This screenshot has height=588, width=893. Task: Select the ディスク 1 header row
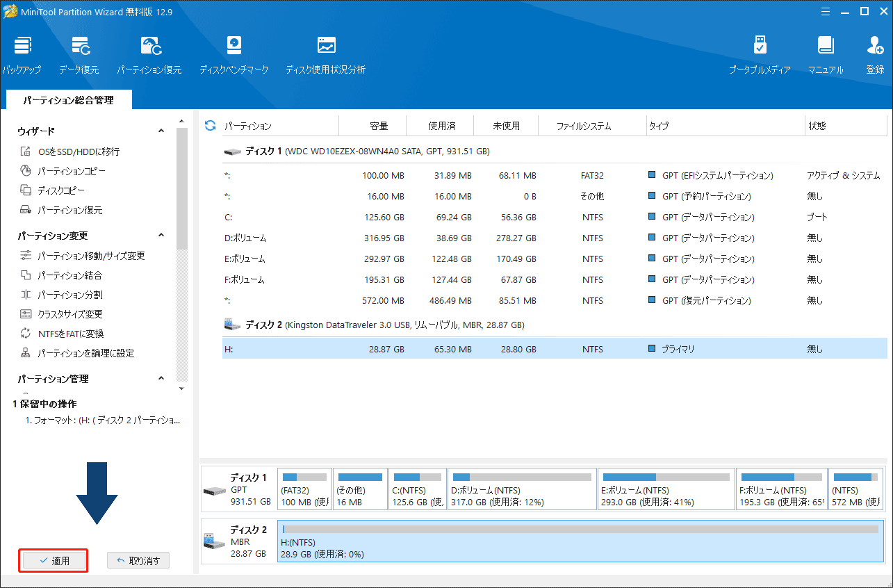point(555,151)
